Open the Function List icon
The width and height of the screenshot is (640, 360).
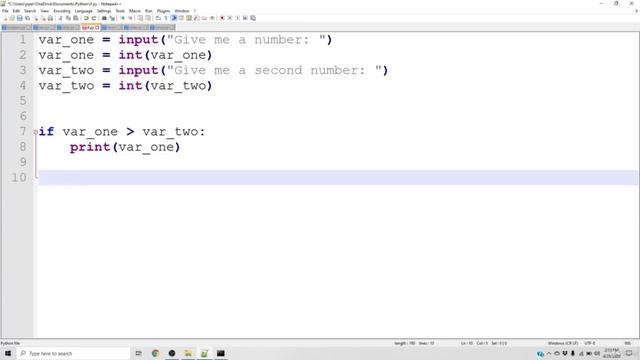[196, 18]
